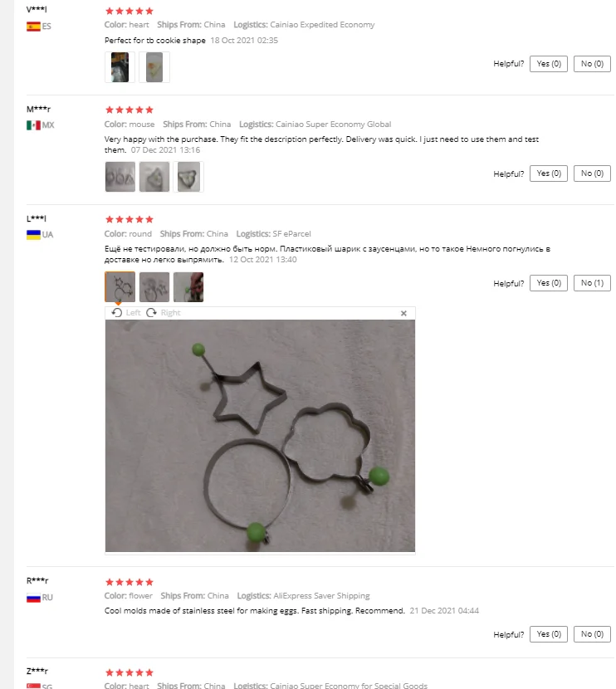Open second thumbnail in L***l's review

(154, 287)
